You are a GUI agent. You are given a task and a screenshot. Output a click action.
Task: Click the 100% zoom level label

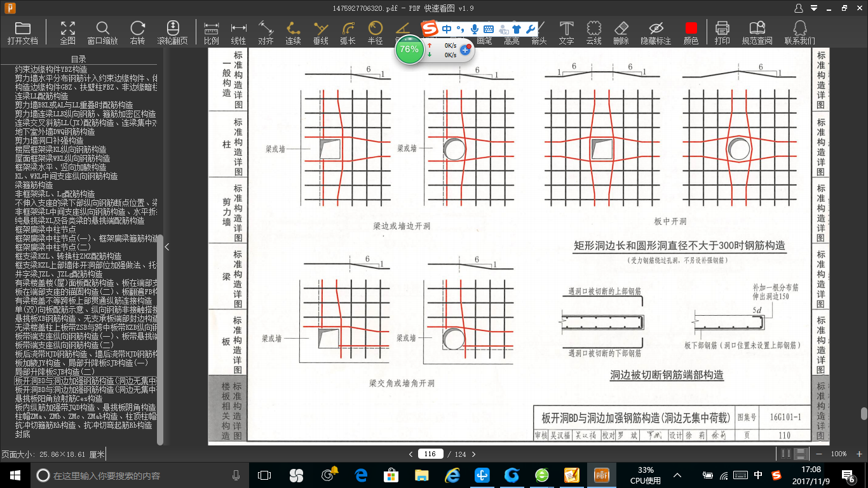click(839, 454)
